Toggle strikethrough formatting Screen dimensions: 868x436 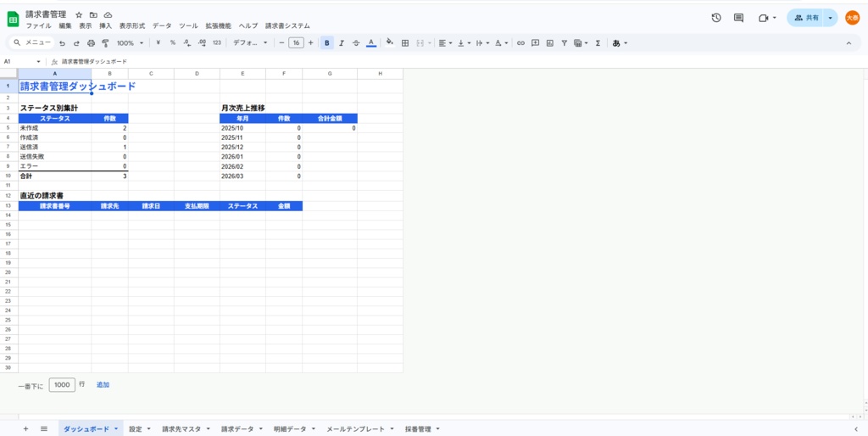point(356,42)
